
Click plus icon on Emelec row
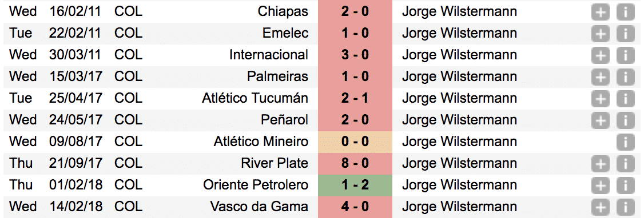(x=600, y=33)
